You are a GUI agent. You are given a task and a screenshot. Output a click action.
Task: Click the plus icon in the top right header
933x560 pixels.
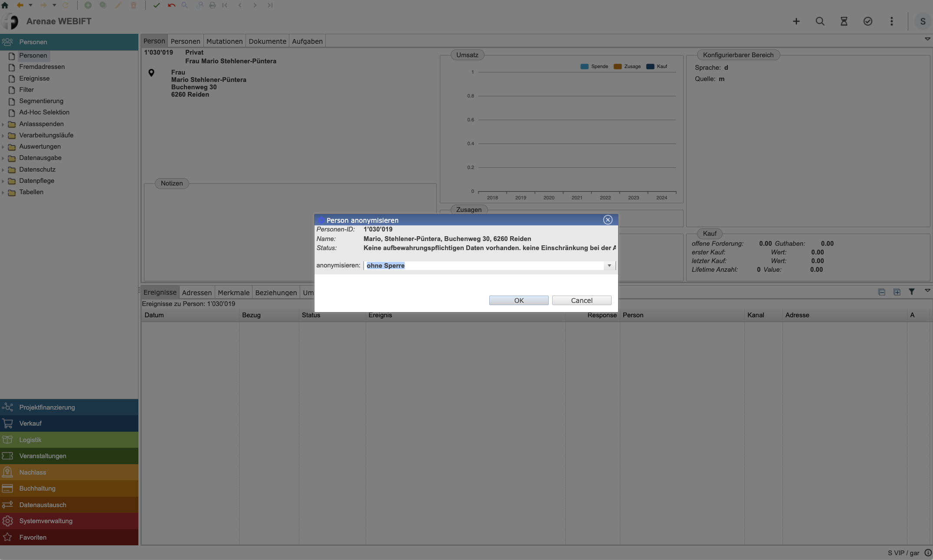click(796, 21)
